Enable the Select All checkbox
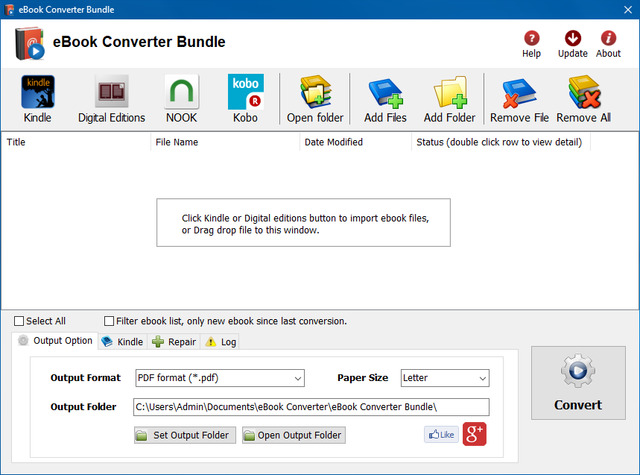 click(x=19, y=321)
